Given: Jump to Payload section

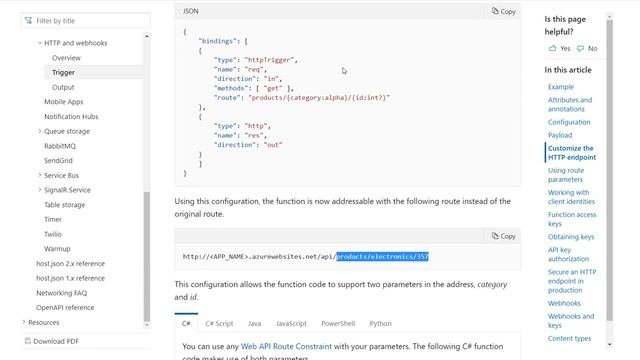Looking at the screenshot, I should [560, 135].
